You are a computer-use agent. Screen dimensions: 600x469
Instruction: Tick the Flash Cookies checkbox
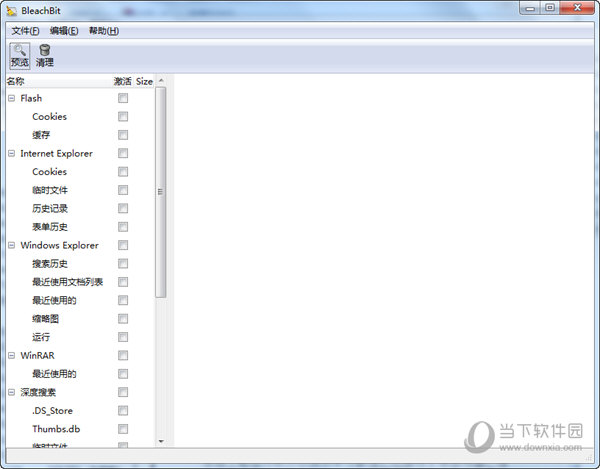(x=123, y=117)
